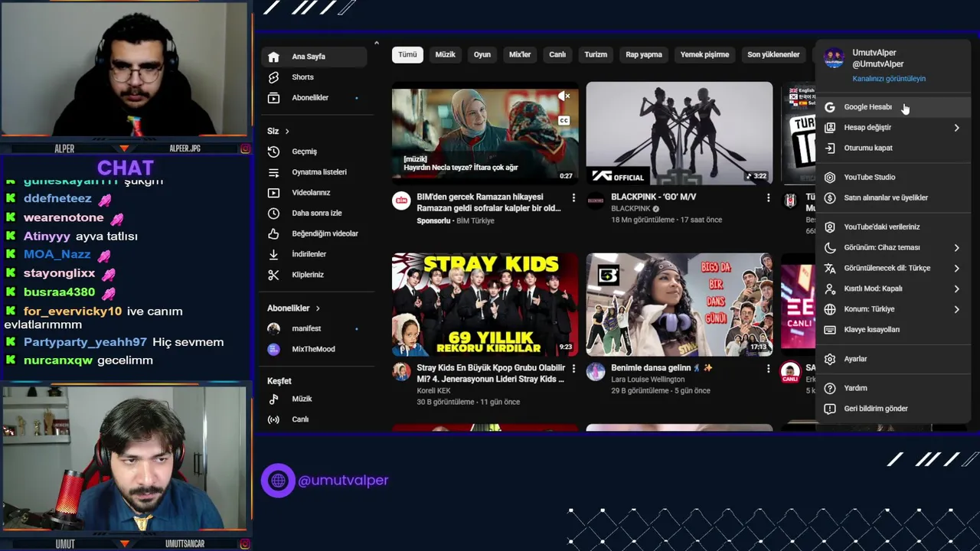Click the Yardım question mark icon
This screenshot has height=551, width=980.
tap(830, 388)
